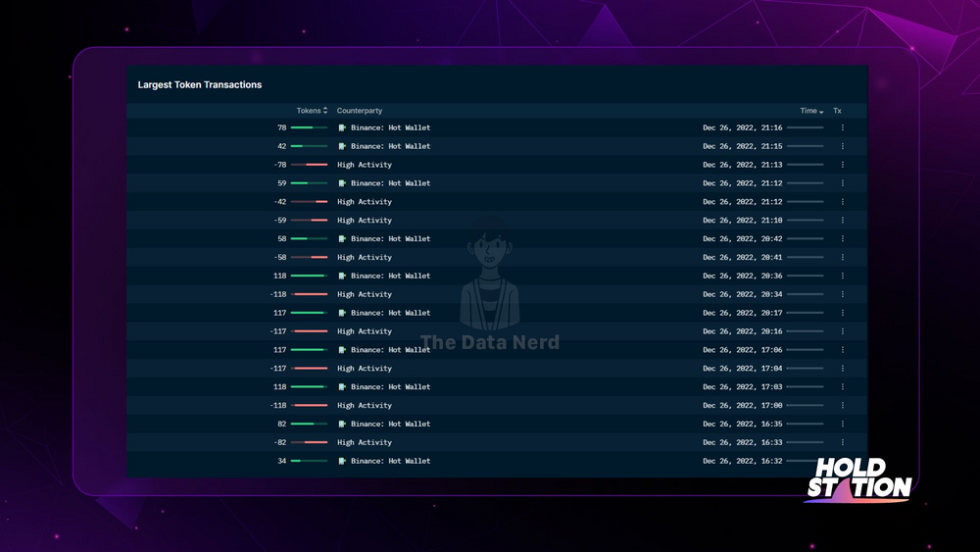Click the 78 token amount in first row

point(282,127)
